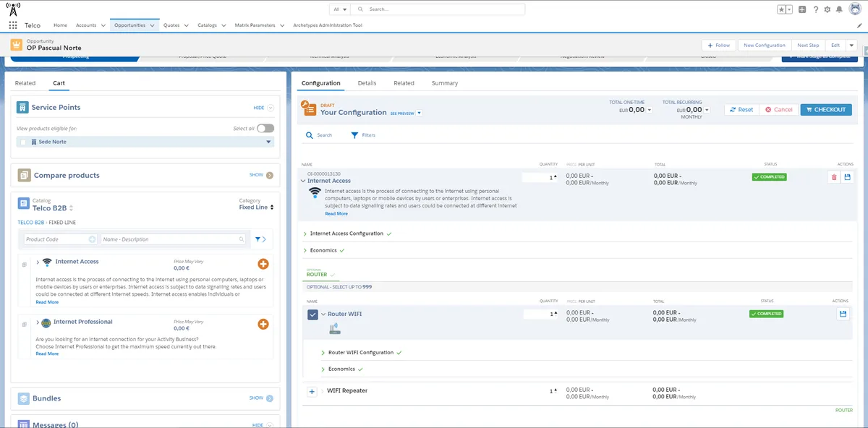
Task: Click the Compare products panel icon
Action: 24,175
